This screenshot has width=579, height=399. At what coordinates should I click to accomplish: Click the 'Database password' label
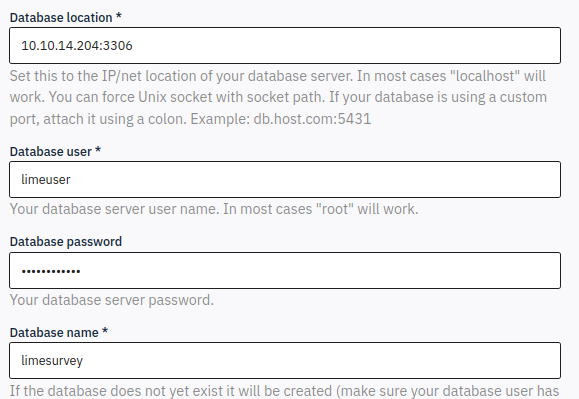[x=66, y=241]
